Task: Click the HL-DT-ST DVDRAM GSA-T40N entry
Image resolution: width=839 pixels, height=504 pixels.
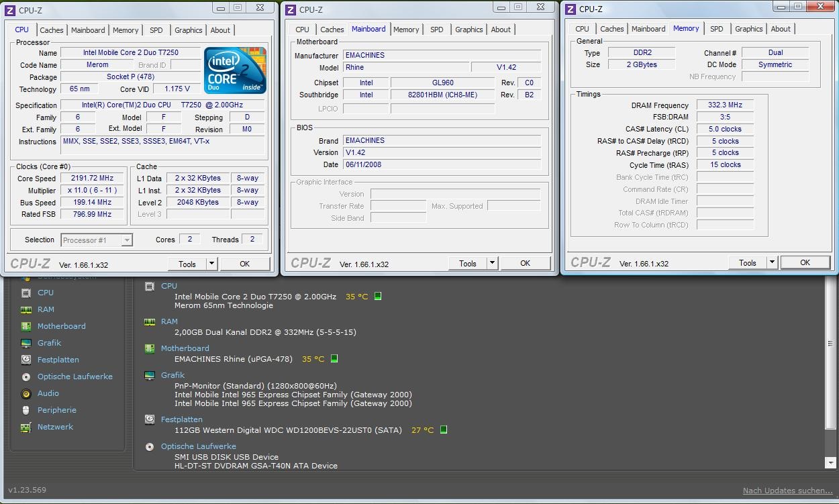Action: (x=256, y=466)
